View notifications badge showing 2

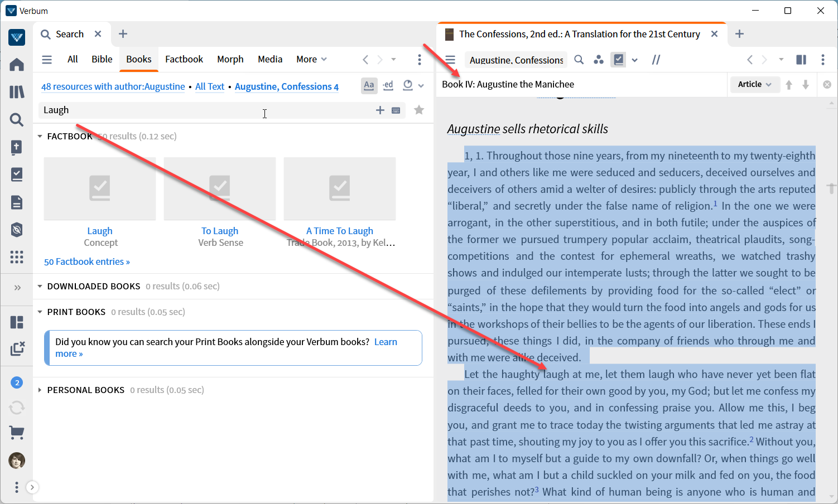pos(17,382)
